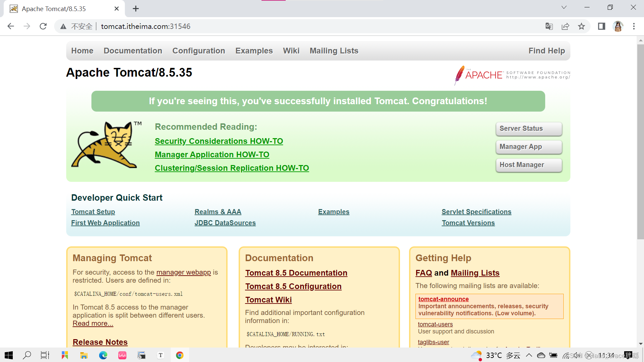Open the Tomcat Versions link
The width and height of the screenshot is (644, 362).
[x=468, y=223]
